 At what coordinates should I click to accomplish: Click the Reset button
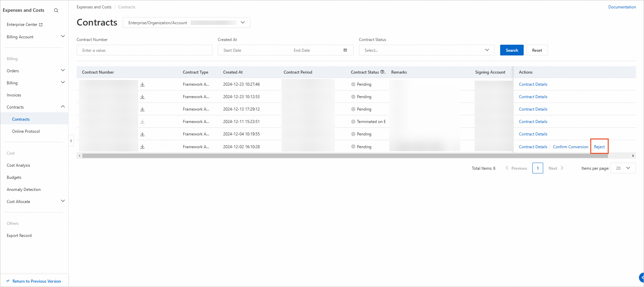click(x=537, y=50)
